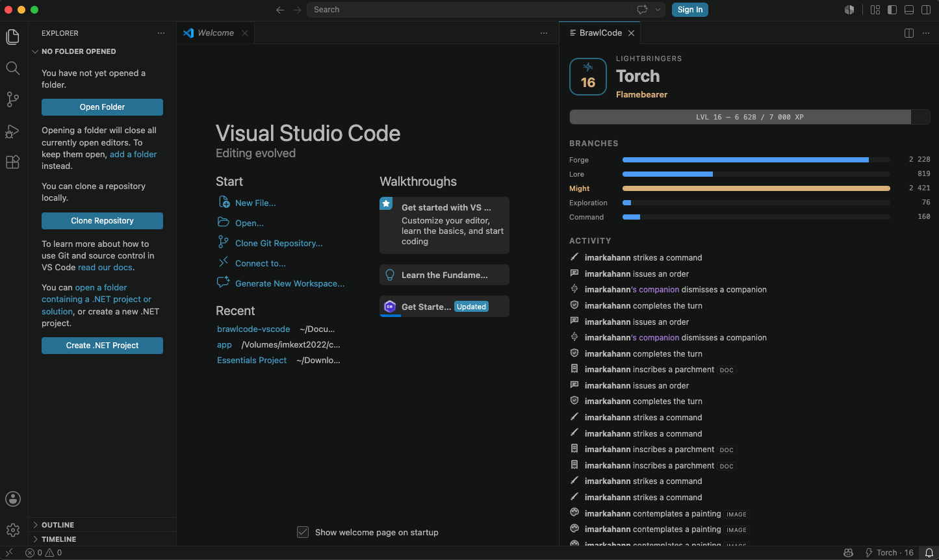Open Learn the Fundamentals walkthrough
The width and height of the screenshot is (939, 560).
pyautogui.click(x=444, y=275)
